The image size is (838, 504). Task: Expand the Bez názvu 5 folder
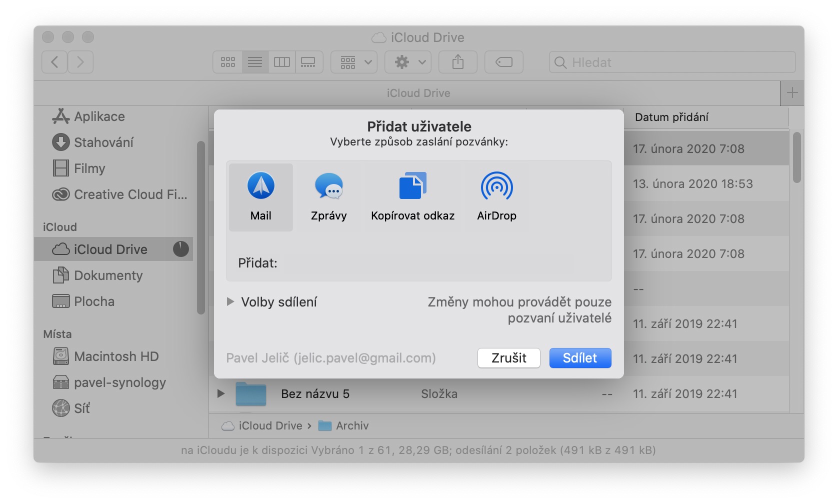pos(220,394)
